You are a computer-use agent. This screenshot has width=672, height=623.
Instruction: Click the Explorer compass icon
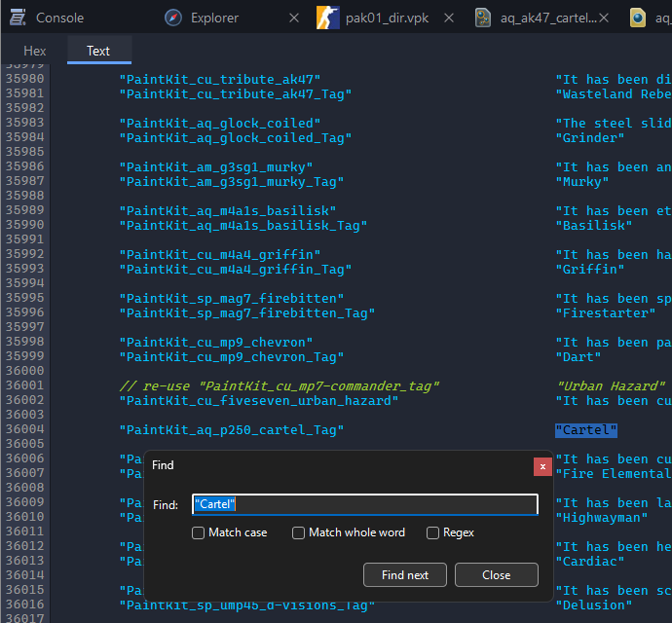pos(173,18)
